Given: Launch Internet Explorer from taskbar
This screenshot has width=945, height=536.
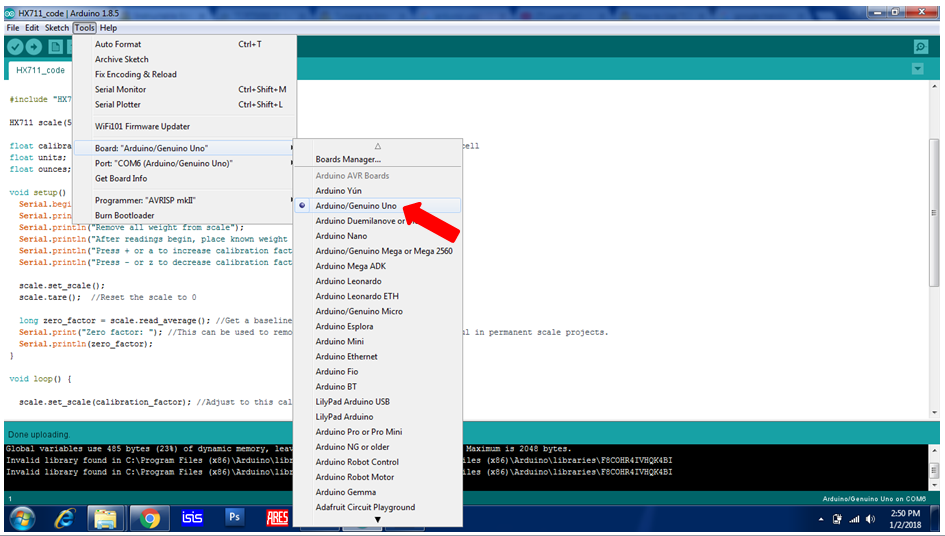Looking at the screenshot, I should 64,518.
